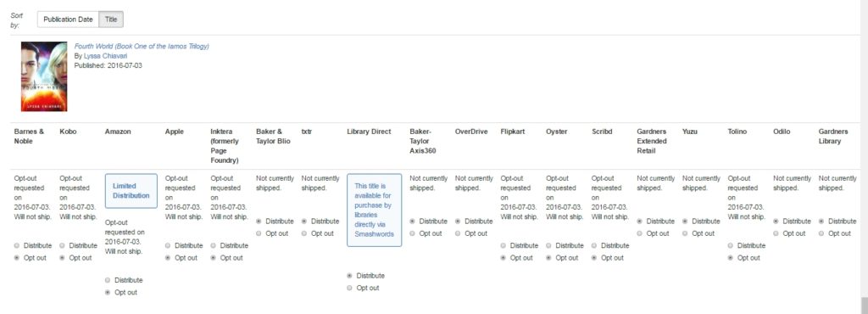Click the Library Direct column header

[369, 132]
